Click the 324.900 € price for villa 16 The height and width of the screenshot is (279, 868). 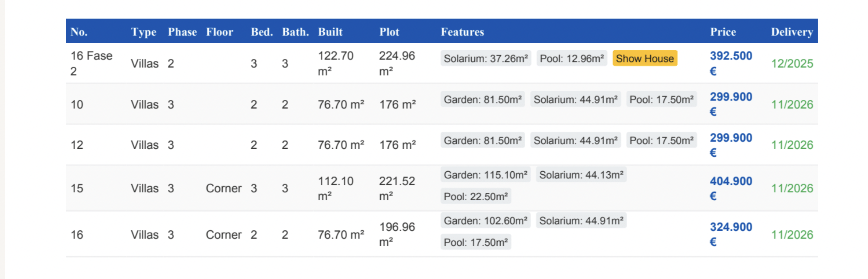pyautogui.click(x=730, y=227)
